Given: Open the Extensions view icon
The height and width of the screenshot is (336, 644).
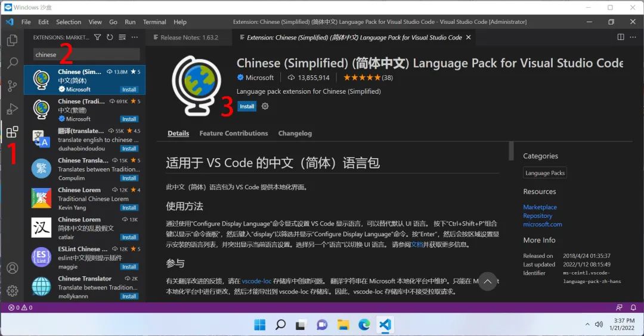Looking at the screenshot, I should tap(13, 132).
